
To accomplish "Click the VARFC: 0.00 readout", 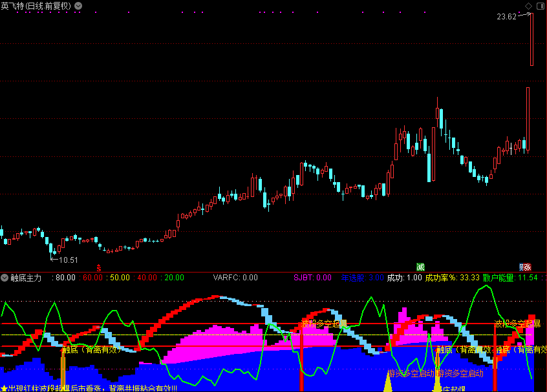I will 235,278.
